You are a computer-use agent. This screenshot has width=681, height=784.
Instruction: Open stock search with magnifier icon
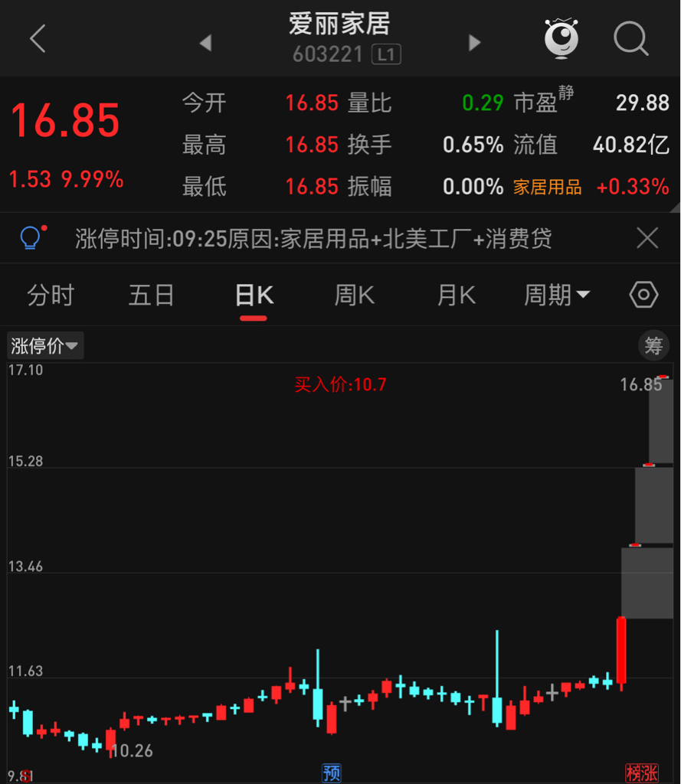(x=631, y=38)
